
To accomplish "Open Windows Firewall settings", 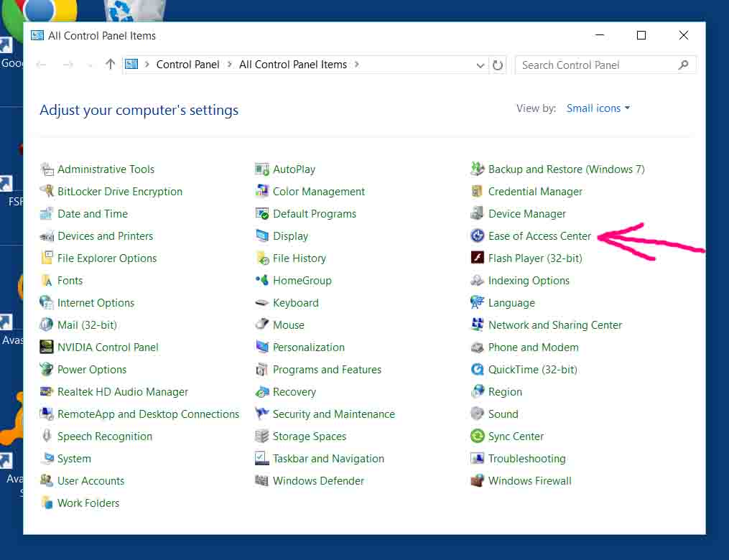I will [x=529, y=480].
